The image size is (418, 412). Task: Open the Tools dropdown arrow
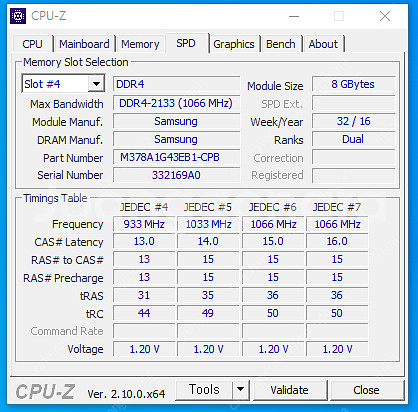pos(241,389)
